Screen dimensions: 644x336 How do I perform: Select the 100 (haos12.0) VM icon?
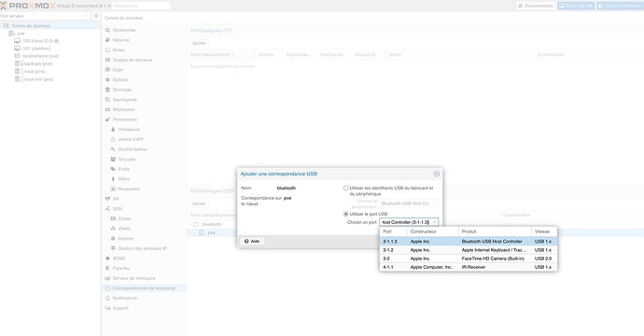click(x=17, y=41)
